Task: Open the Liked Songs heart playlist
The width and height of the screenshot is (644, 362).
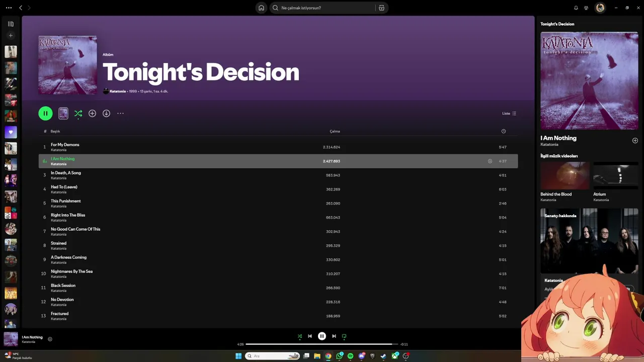Action: (x=11, y=132)
